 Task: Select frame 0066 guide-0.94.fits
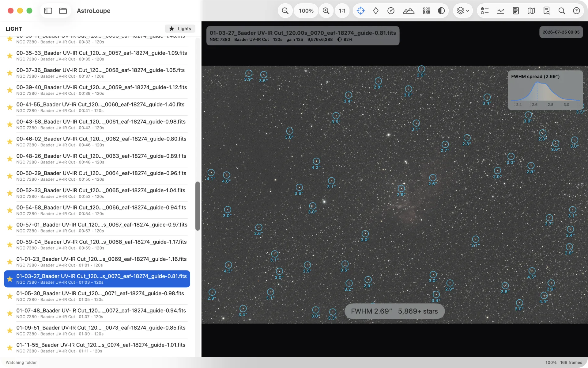tap(97, 210)
